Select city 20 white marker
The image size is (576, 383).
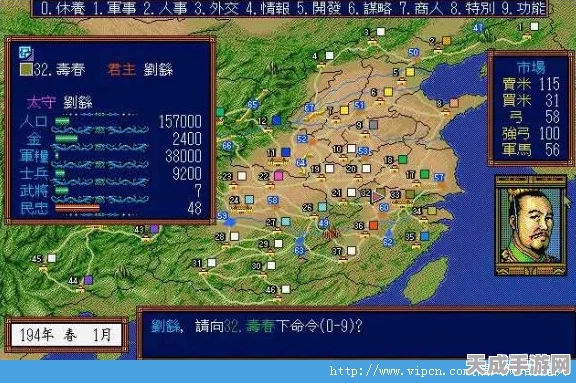click(x=366, y=169)
